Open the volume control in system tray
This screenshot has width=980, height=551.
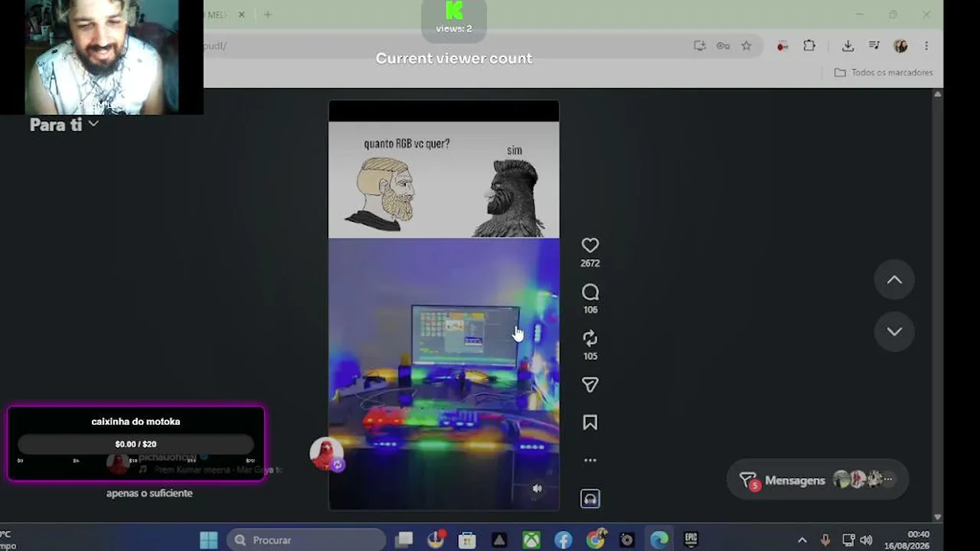pos(867,540)
